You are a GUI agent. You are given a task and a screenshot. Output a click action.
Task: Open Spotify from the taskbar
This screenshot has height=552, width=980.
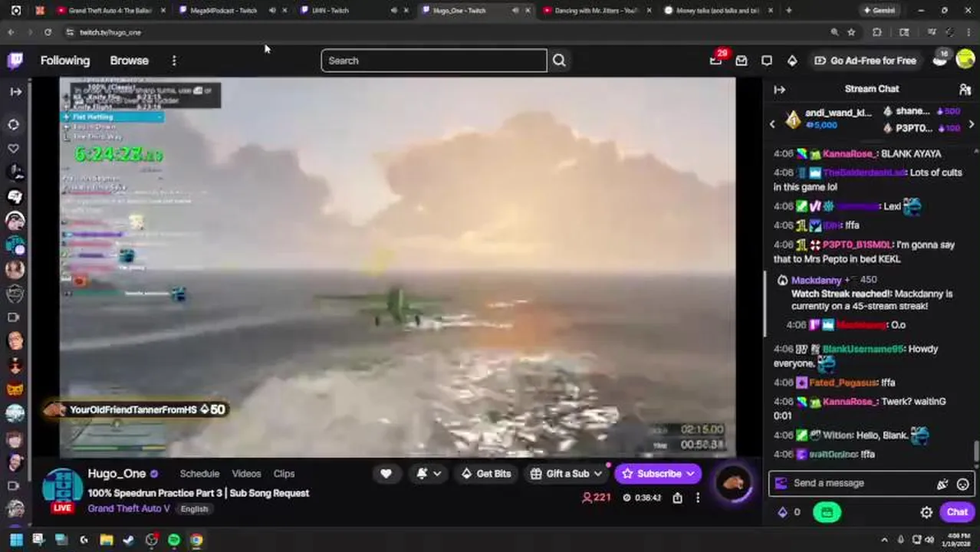(x=174, y=540)
